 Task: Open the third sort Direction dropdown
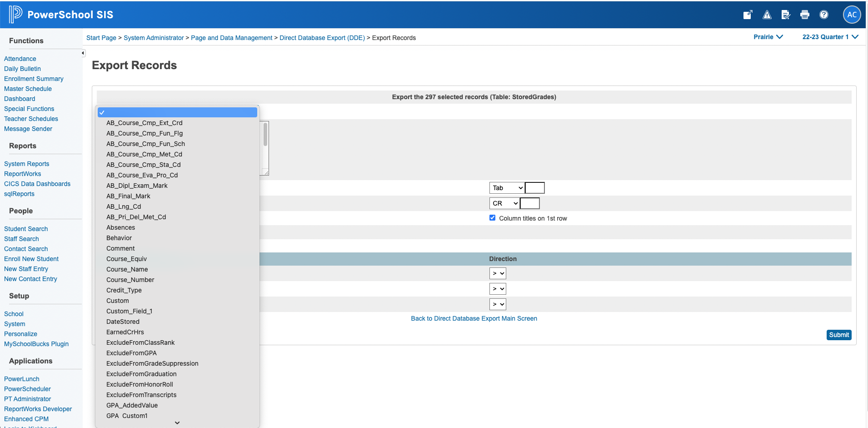498,304
